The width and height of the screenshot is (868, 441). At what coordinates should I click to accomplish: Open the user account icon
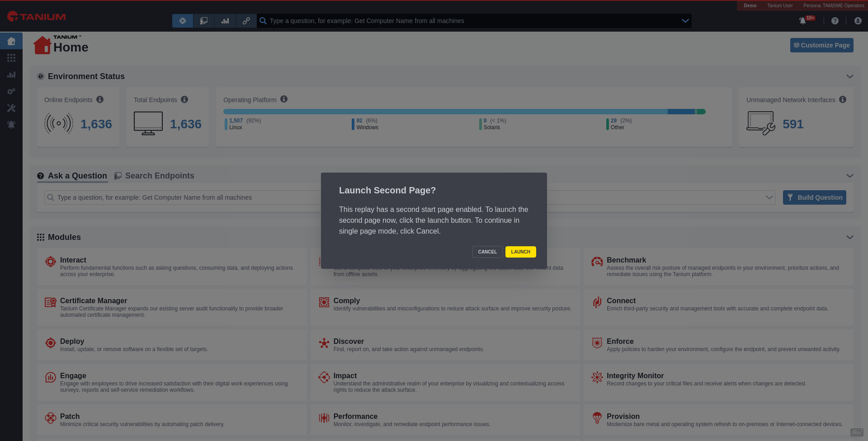pyautogui.click(x=858, y=21)
